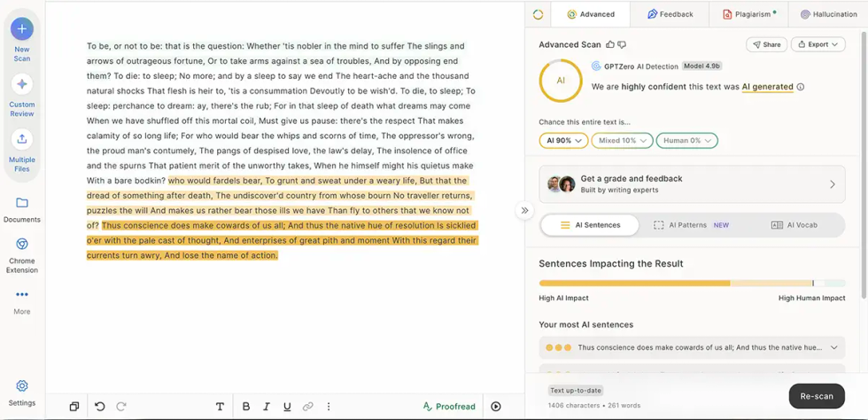Click the '1406 characters • 261 words' count
The height and width of the screenshot is (420, 868).
click(594, 406)
